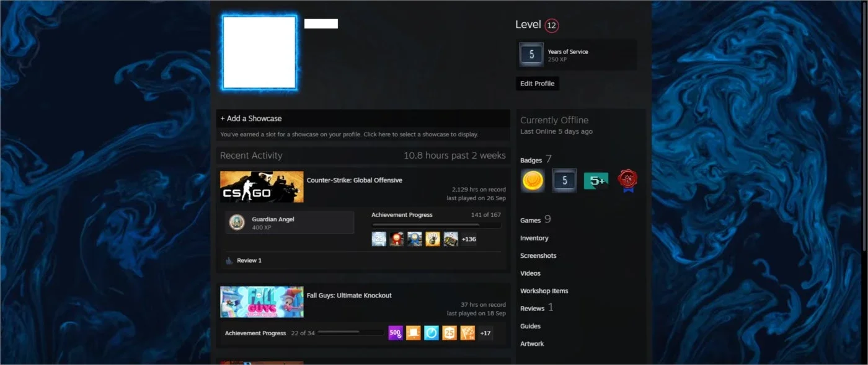The width and height of the screenshot is (868, 365).
Task: Open the Reviews link in sidebar
Action: [532, 309]
